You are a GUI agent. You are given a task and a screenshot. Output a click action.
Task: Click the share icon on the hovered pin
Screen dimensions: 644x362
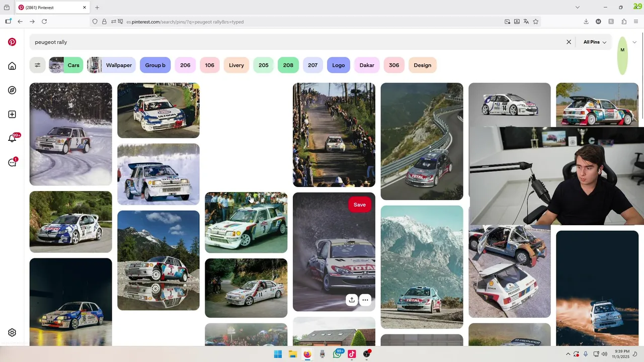[352, 300]
